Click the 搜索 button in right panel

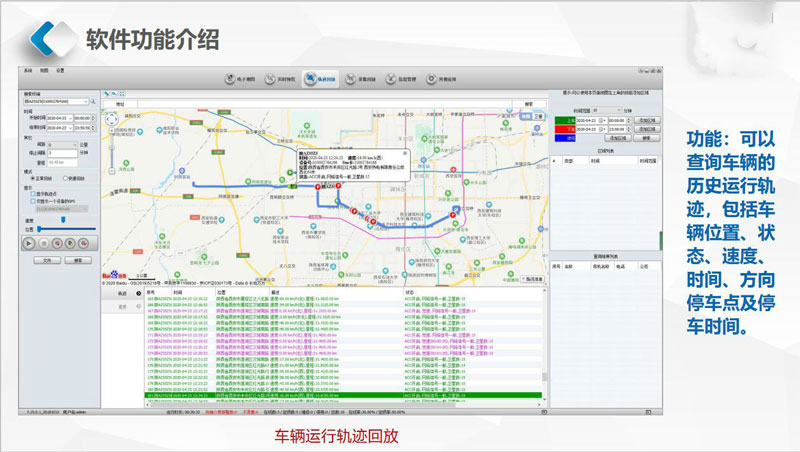647,138
